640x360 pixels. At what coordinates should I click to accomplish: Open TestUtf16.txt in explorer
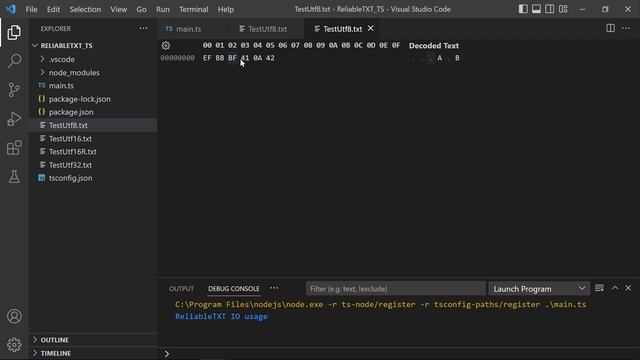click(x=93, y=138)
